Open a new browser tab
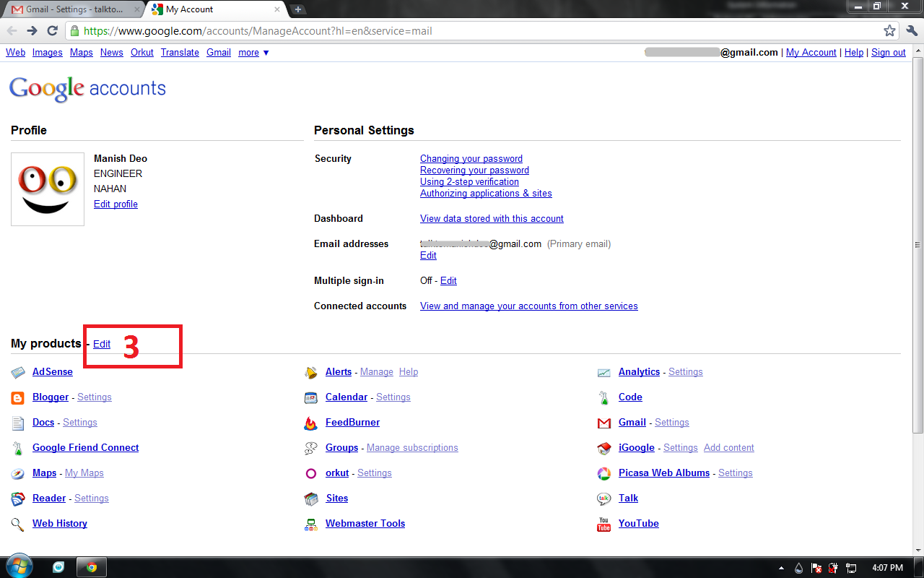 point(298,9)
